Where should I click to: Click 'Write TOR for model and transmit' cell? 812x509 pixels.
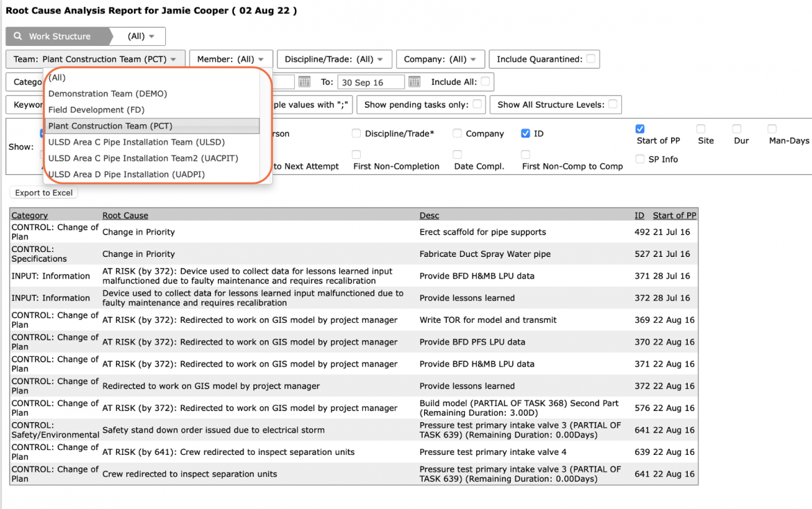(x=488, y=320)
